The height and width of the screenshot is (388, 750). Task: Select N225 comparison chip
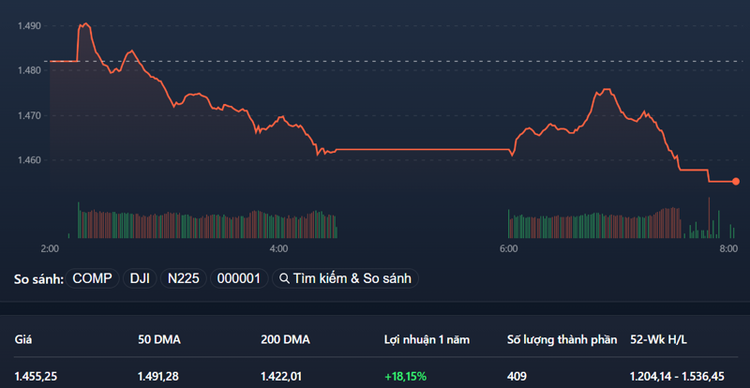[x=183, y=278]
